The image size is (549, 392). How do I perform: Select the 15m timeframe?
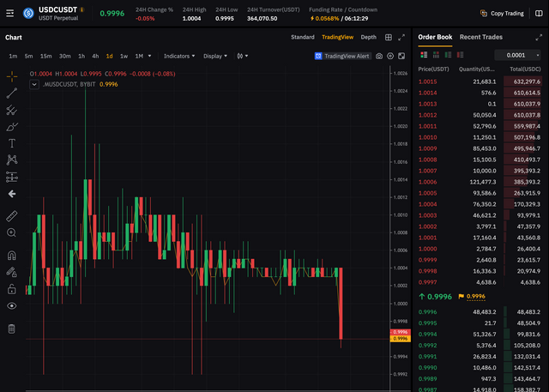pos(45,56)
